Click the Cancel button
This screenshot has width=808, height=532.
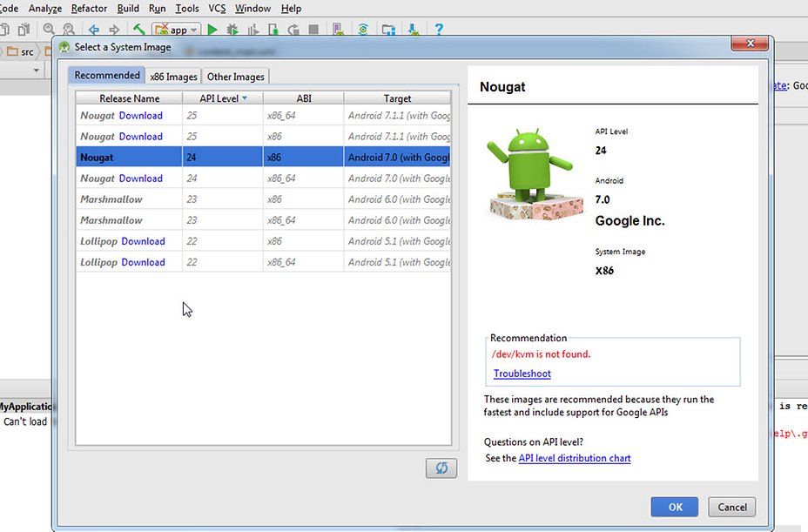[731, 507]
